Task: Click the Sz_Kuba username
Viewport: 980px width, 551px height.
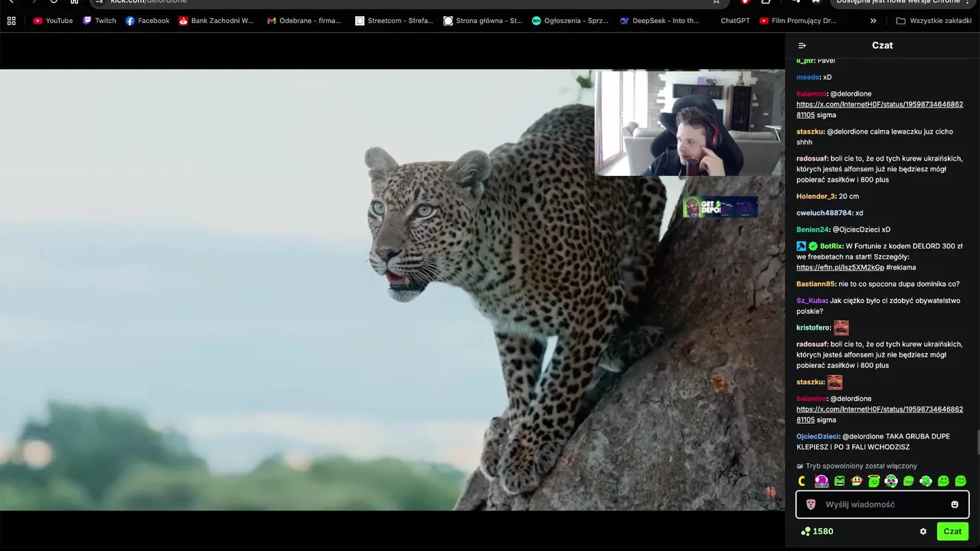Action: point(812,301)
